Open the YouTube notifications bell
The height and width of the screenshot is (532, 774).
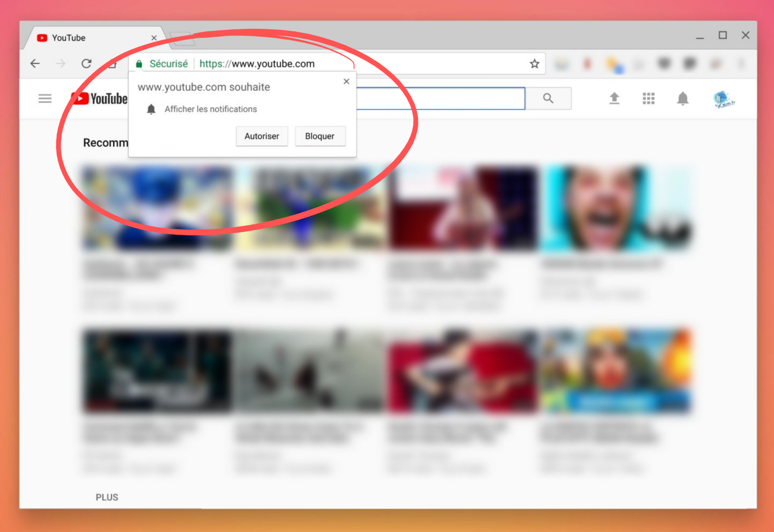683,98
